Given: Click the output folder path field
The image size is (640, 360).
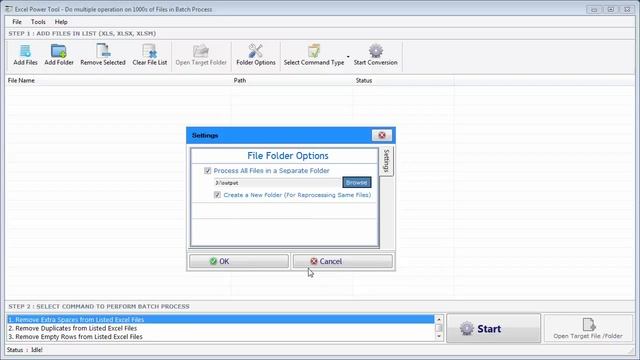Looking at the screenshot, I should pos(278,183).
